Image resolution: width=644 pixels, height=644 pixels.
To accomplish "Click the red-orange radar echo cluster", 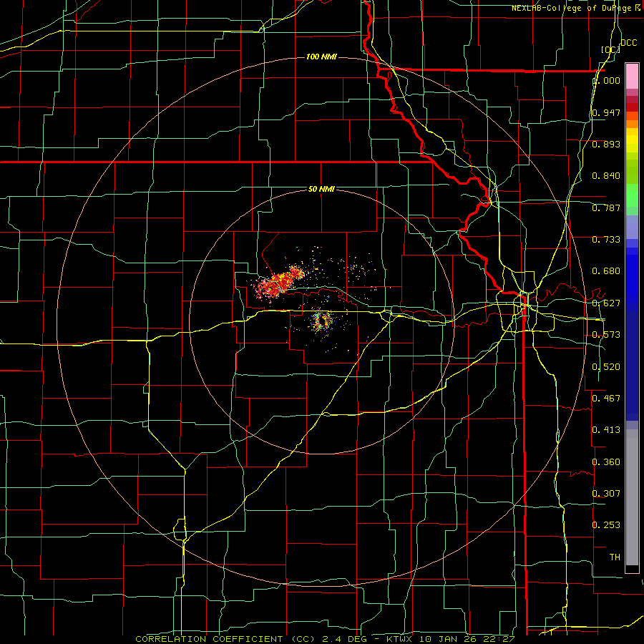I will 280,282.
